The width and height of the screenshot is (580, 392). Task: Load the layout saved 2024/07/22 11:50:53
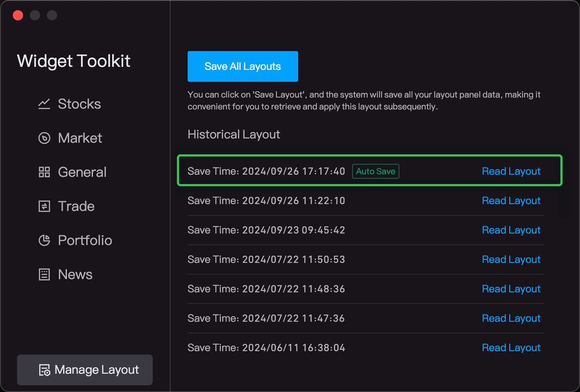click(x=511, y=259)
